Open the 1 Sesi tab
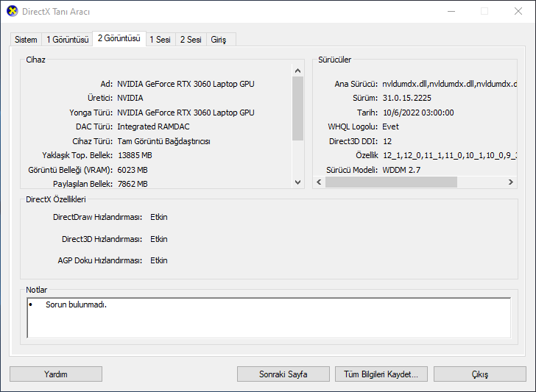536x392 pixels. click(160, 40)
